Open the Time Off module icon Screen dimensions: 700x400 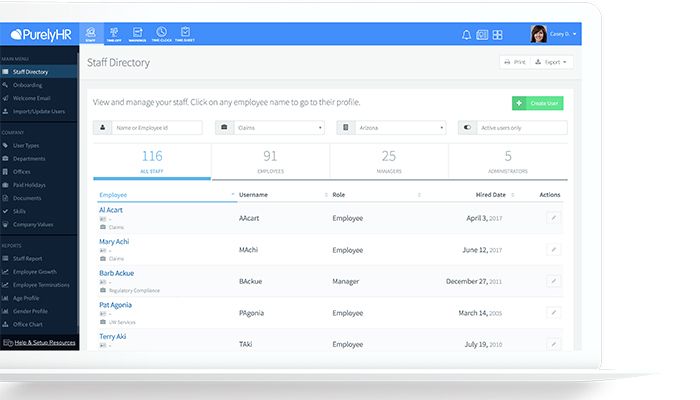[114, 34]
